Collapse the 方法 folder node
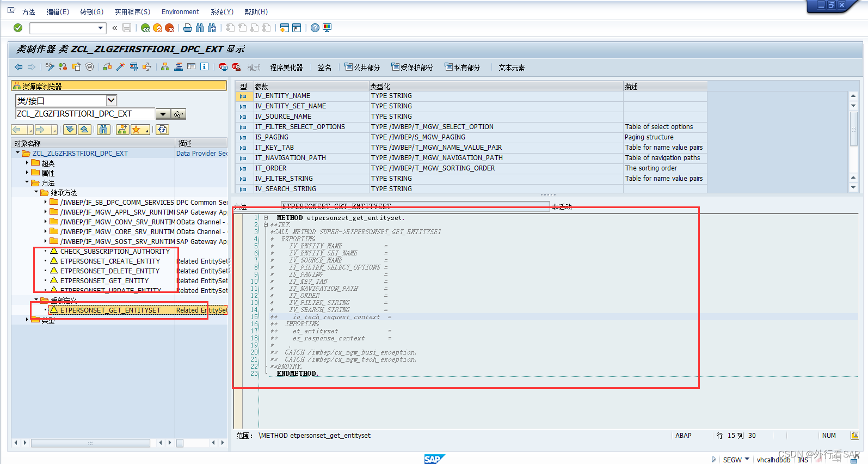This screenshot has width=868, height=464. pos(27,182)
